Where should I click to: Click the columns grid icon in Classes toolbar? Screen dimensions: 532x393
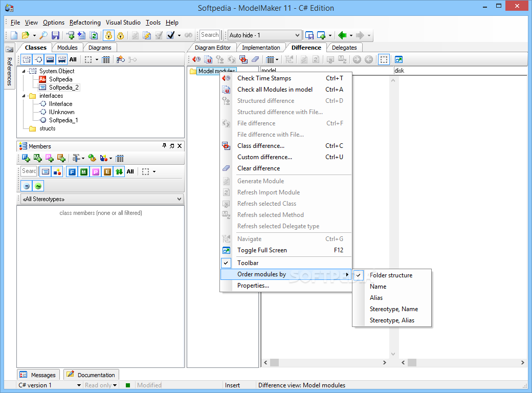(x=106, y=59)
